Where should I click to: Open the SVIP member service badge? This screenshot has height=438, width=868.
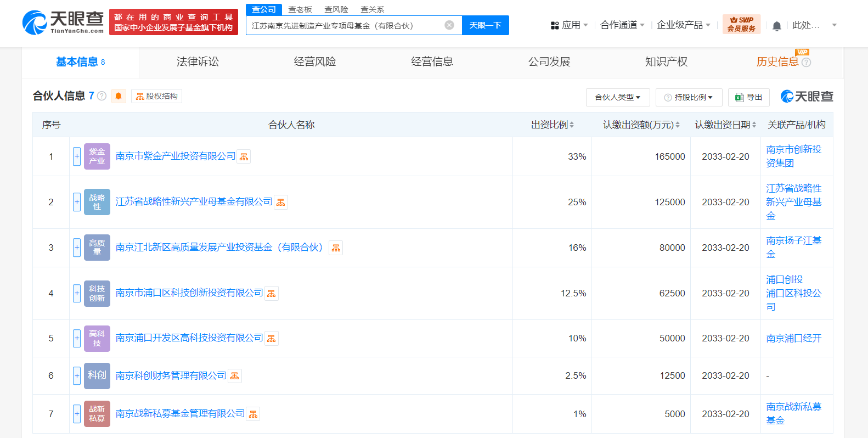742,24
